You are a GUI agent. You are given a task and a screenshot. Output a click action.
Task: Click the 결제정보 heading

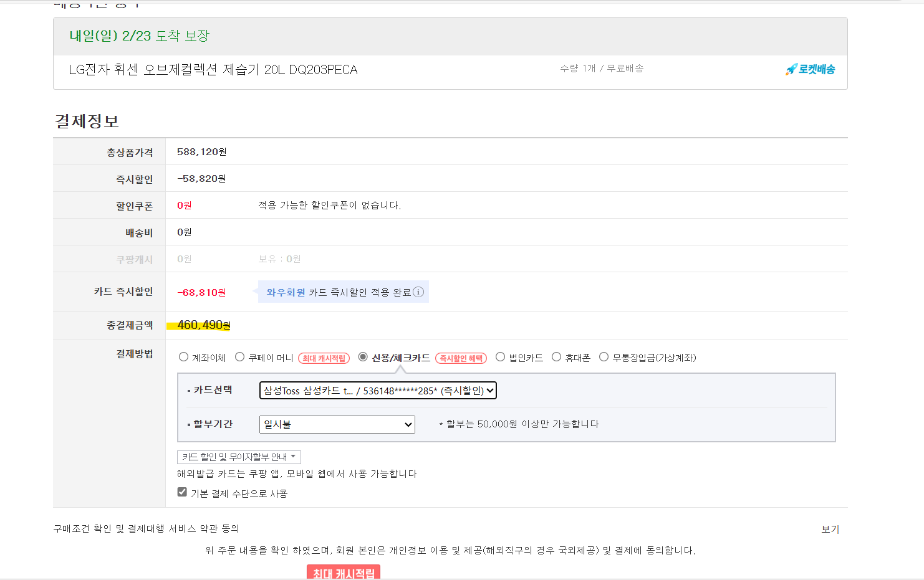coord(87,121)
